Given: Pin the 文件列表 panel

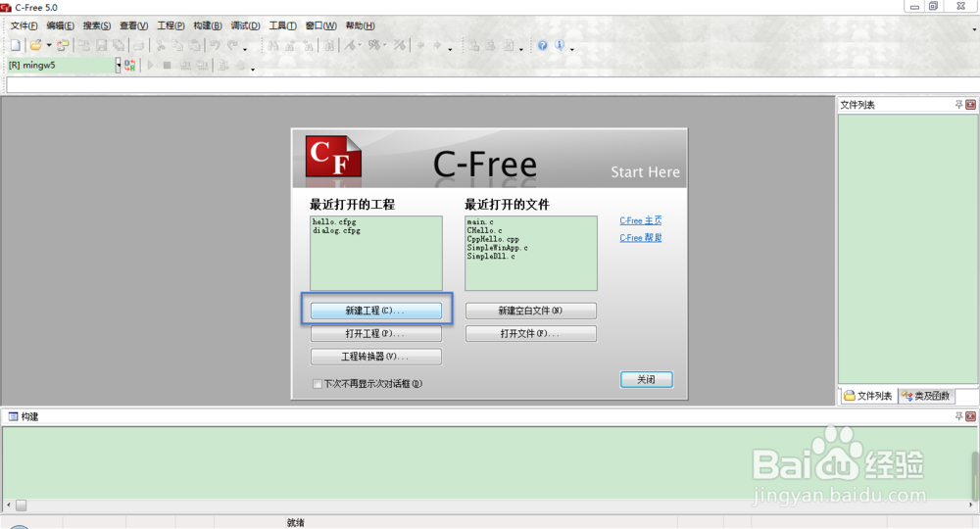Looking at the screenshot, I should coord(958,104).
